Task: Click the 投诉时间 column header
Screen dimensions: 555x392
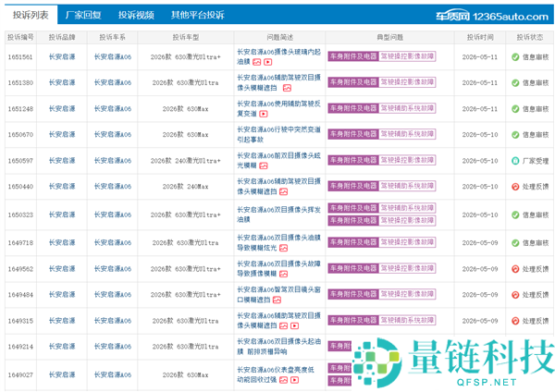Action: 480,37
